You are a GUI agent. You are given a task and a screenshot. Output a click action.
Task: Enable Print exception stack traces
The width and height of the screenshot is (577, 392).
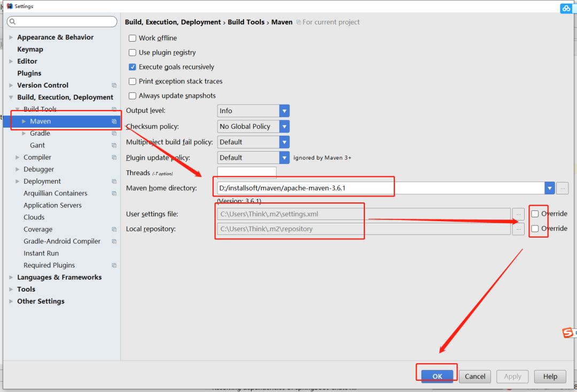(132, 81)
